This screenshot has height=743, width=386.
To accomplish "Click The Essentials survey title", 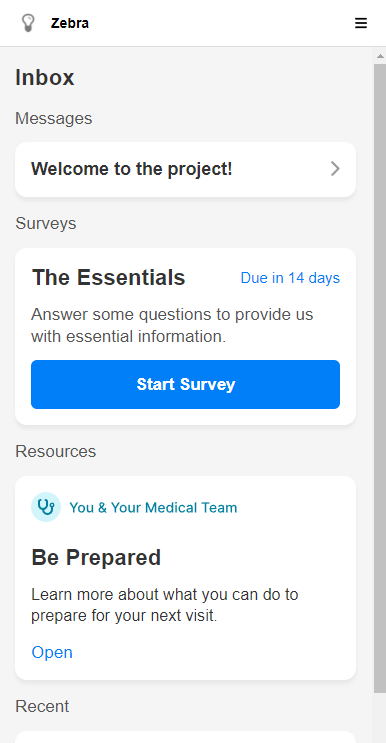I will point(108,277).
